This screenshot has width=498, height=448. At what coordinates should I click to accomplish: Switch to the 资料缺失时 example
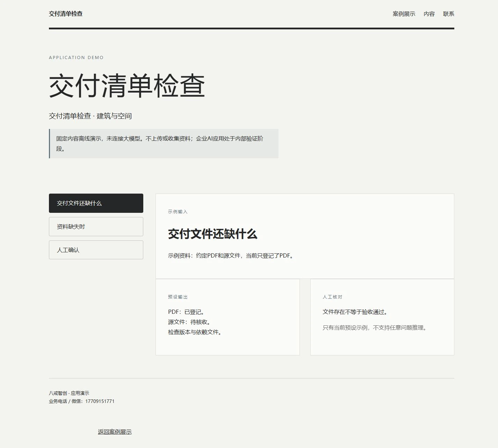point(96,226)
